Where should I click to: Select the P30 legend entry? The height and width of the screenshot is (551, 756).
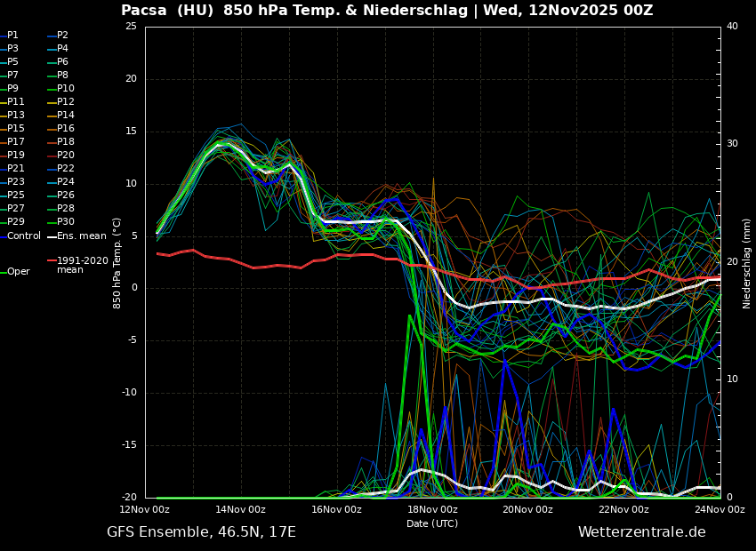point(66,222)
